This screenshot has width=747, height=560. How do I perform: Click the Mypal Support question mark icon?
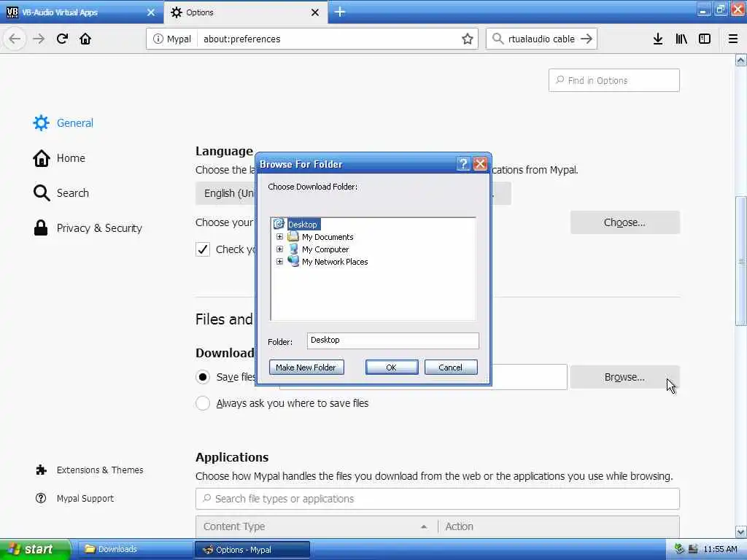(x=41, y=498)
